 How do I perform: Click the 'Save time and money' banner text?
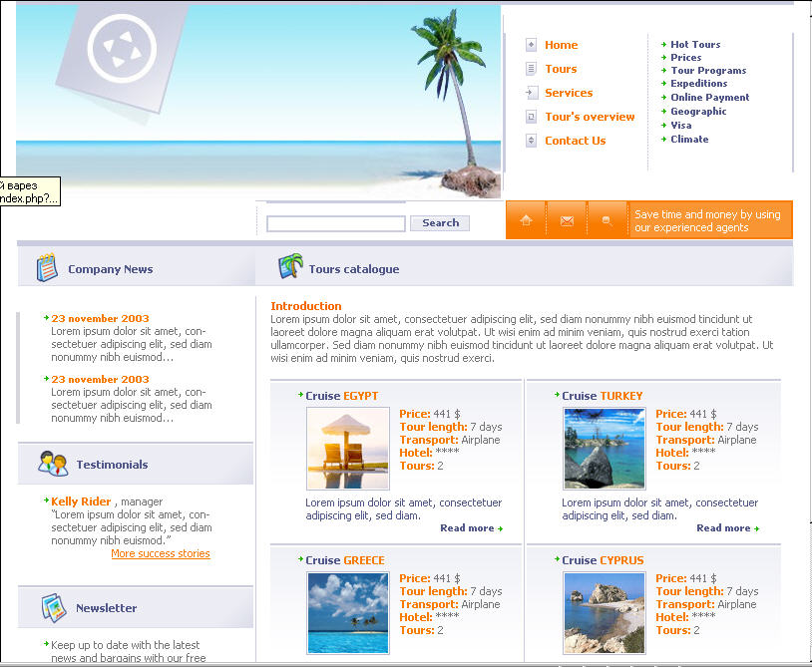tap(707, 221)
